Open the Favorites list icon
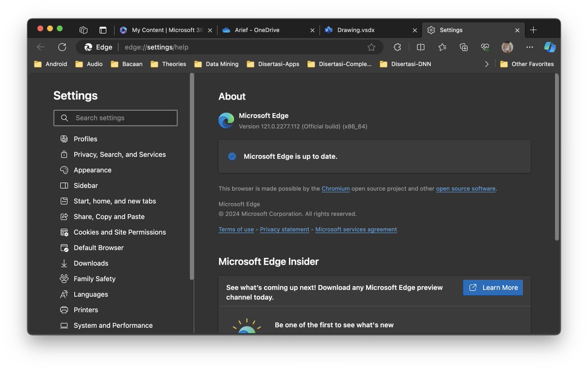Viewport: 588px width, 371px height. pos(442,47)
